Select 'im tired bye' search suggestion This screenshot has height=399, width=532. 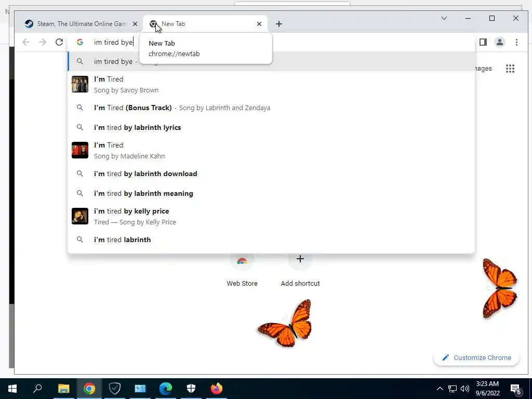tap(271, 61)
